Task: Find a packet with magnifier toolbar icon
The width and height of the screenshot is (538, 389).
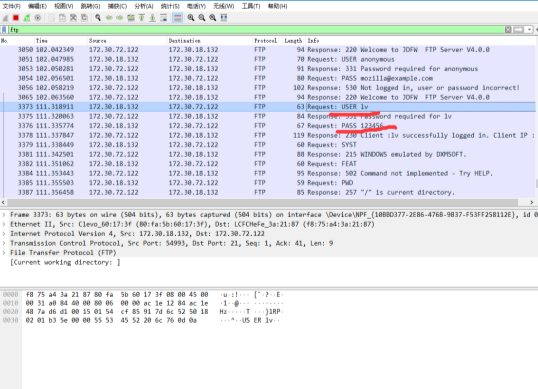Action: [98, 18]
